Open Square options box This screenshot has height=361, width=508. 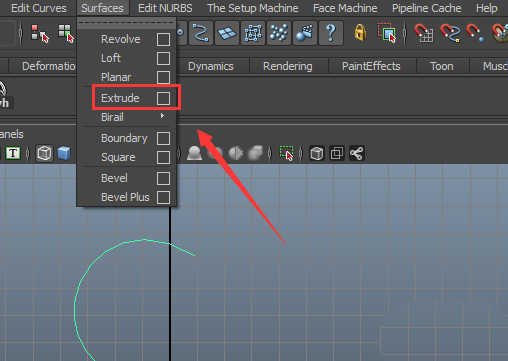pos(163,157)
